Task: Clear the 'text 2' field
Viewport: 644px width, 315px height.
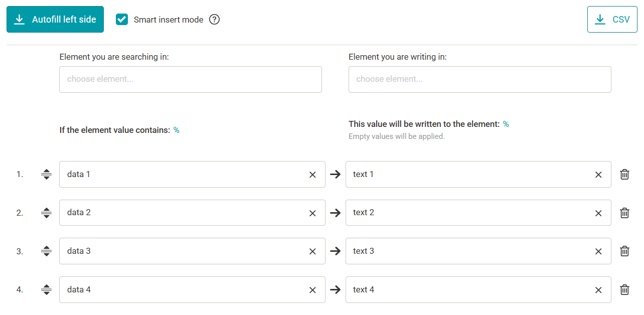Action: coord(598,213)
